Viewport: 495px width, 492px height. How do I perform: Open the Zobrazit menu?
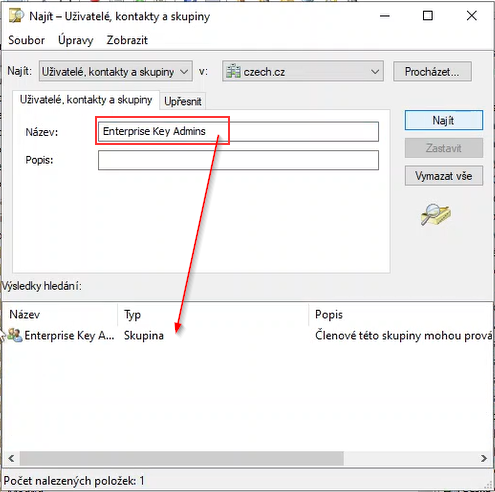pos(127,40)
